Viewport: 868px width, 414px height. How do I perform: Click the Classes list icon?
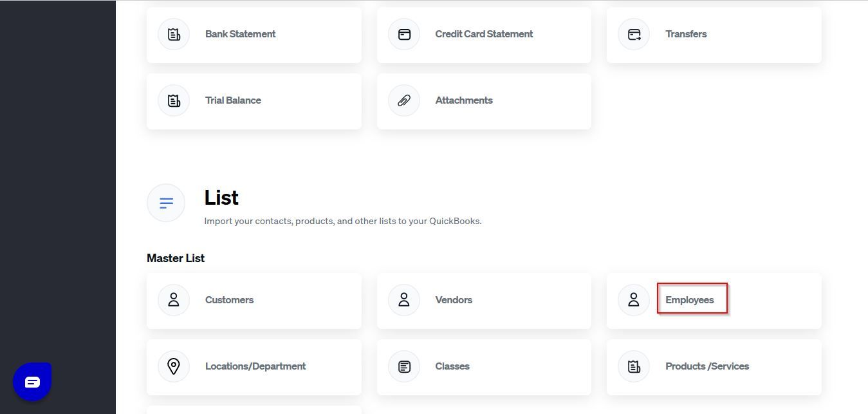[404, 366]
